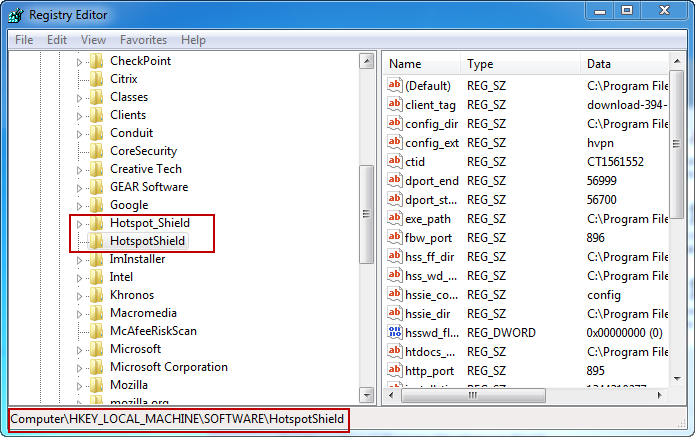
Task: Click the tree pane vertical scrollbar thumb
Action: coord(367,214)
